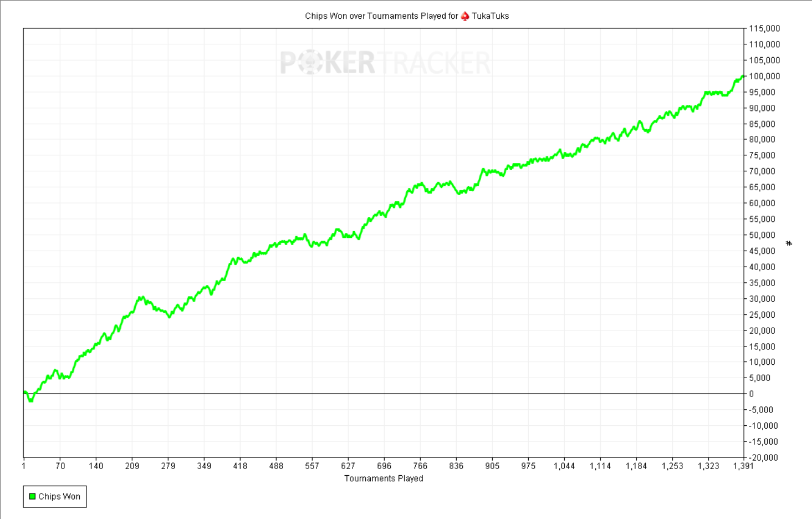Viewport: 812px width, 519px height.
Task: Select x-axis tick label "905"
Action: click(x=492, y=466)
